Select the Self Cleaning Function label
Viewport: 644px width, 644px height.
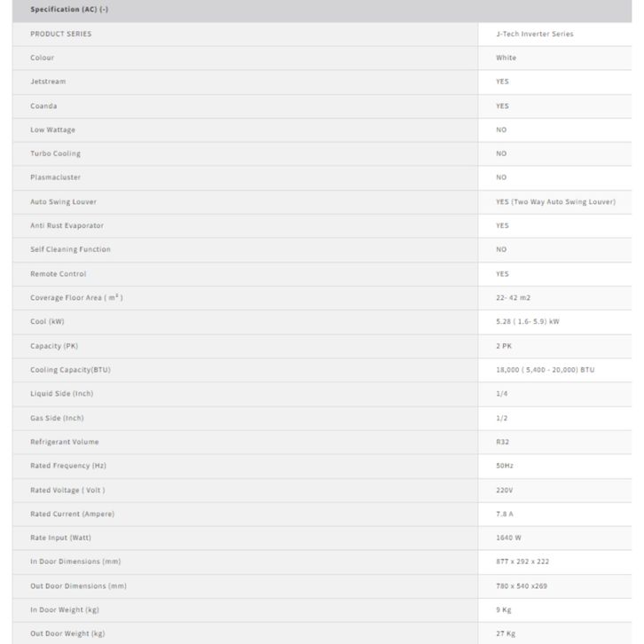pos(70,249)
